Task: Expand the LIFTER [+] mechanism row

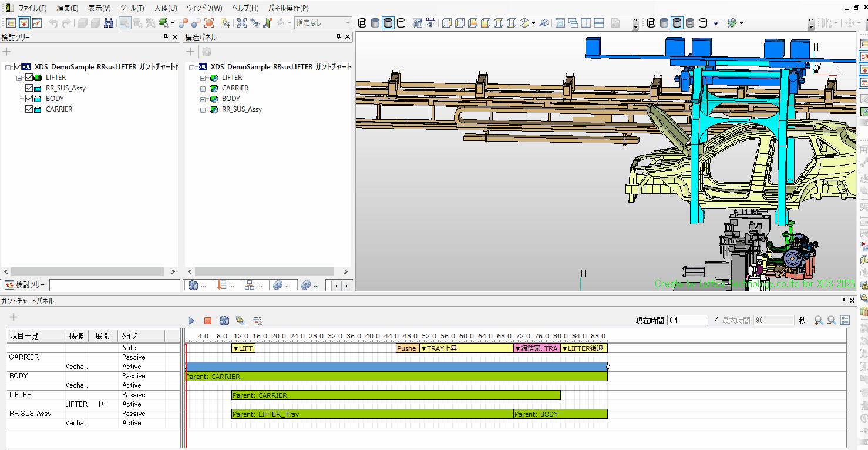Action: point(103,404)
